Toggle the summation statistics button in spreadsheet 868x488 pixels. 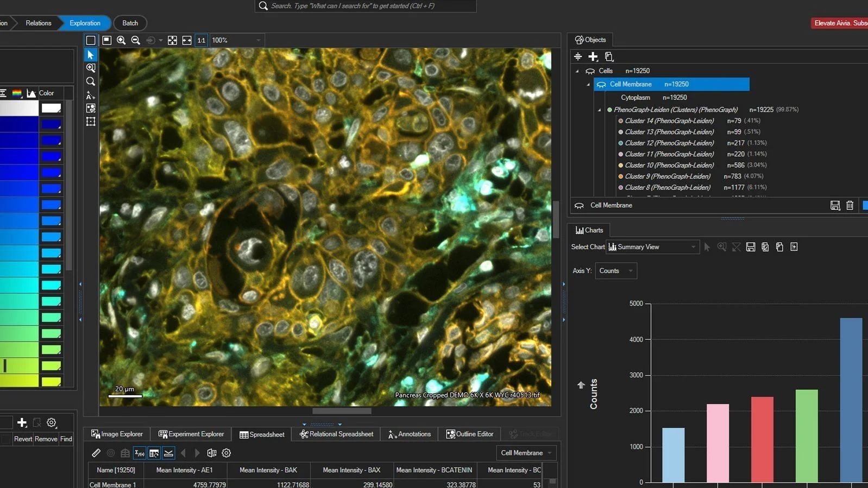[140, 453]
